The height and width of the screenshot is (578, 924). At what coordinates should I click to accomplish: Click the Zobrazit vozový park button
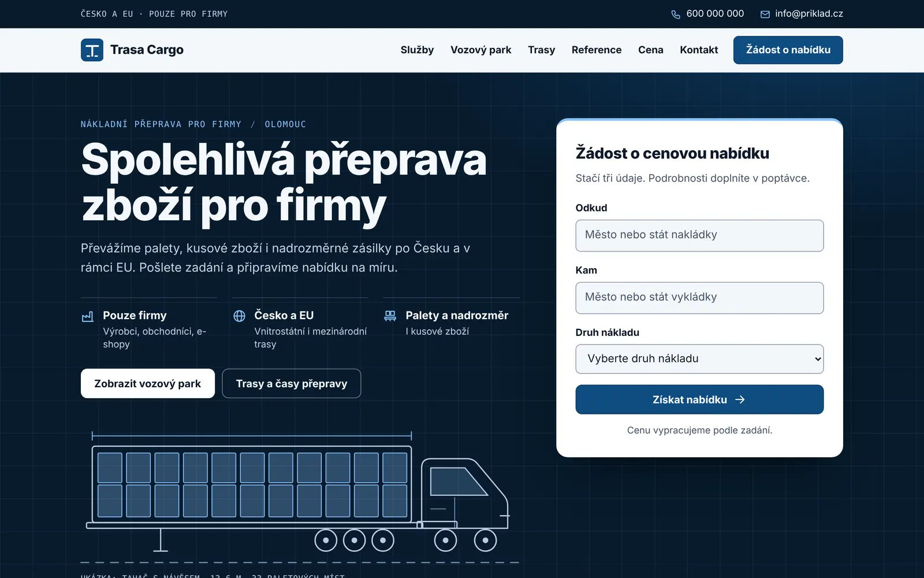(148, 383)
